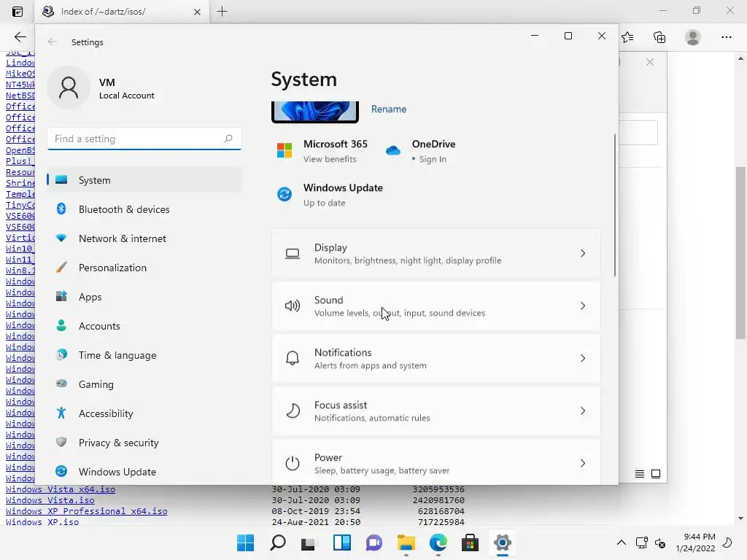747x560 pixels.
Task: Open Windows_XP_Professional_x64.iso link
Action: pyautogui.click(x=86, y=511)
